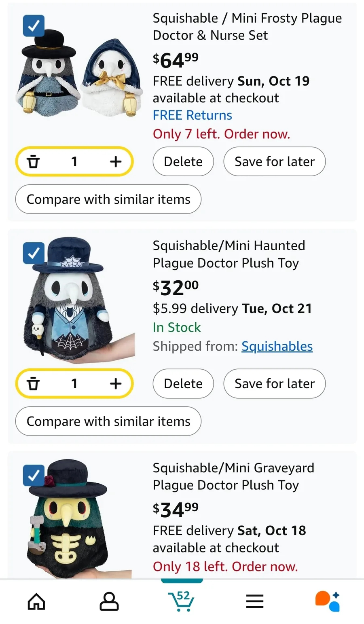Deselect the Graveyard Plague Doctor checkbox

coord(34,475)
